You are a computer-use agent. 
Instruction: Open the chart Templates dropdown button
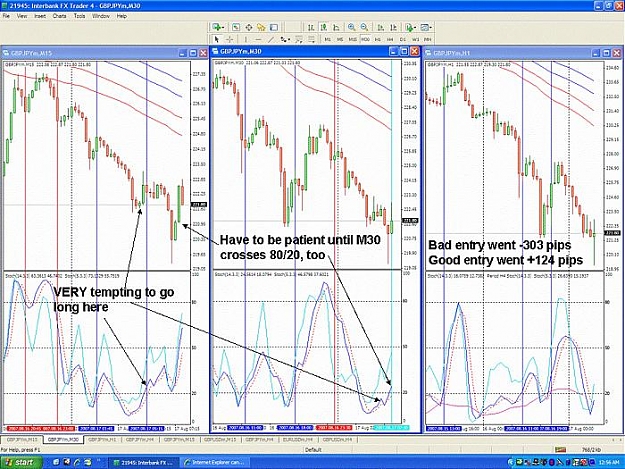(425, 27)
